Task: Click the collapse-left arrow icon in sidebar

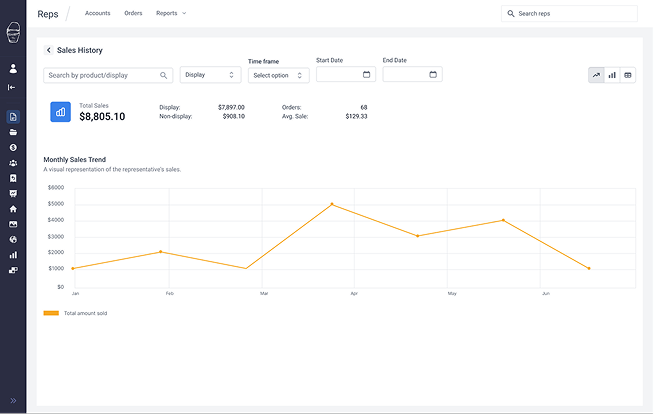Action: pyautogui.click(x=12, y=87)
